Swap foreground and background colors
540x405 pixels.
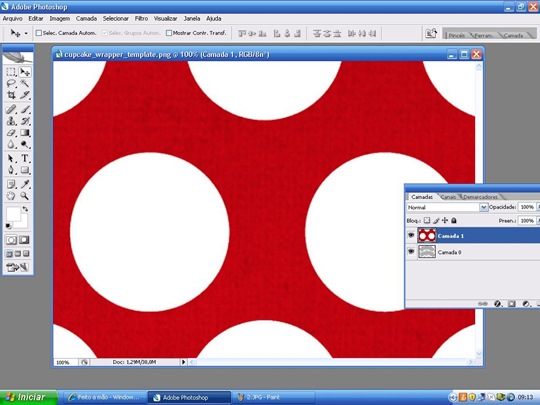click(25, 209)
